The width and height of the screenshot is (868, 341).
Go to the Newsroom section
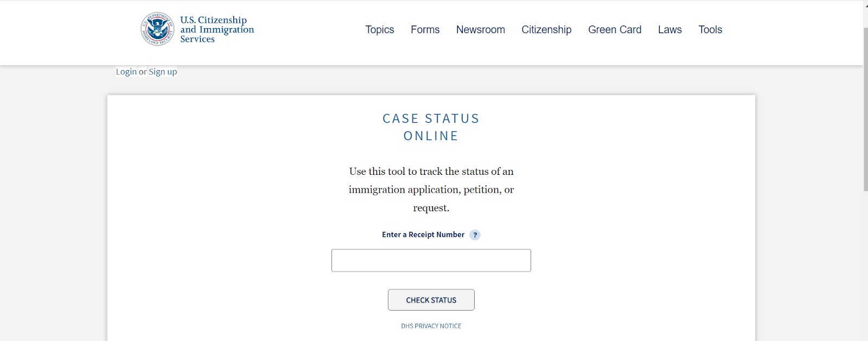pos(480,30)
